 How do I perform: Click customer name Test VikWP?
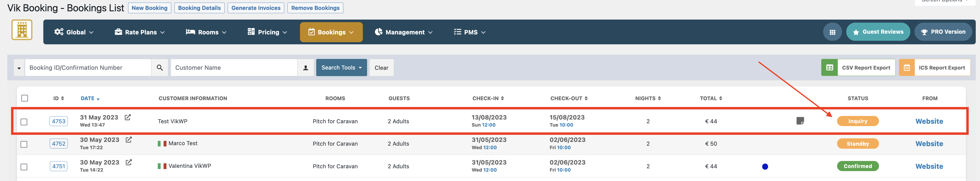tap(172, 121)
